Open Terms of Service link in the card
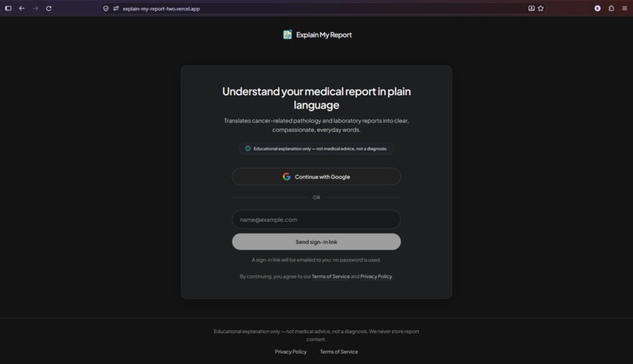Viewport: 633px width, 364px height. (331, 276)
